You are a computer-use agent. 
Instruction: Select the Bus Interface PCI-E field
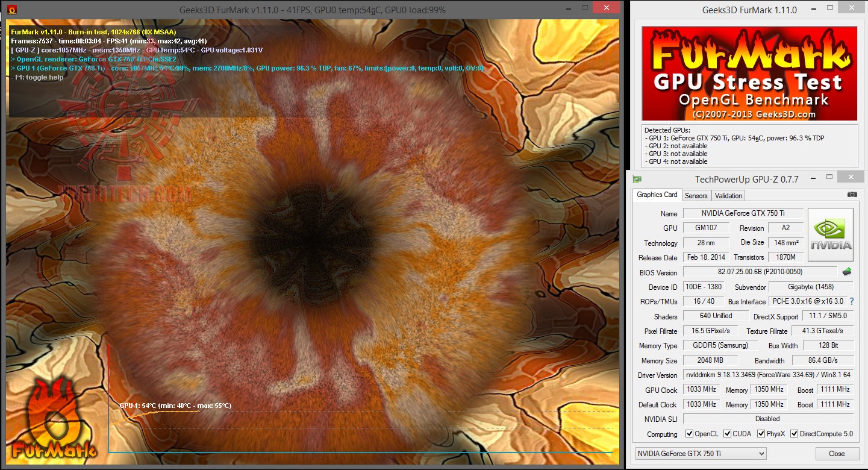pos(807,301)
